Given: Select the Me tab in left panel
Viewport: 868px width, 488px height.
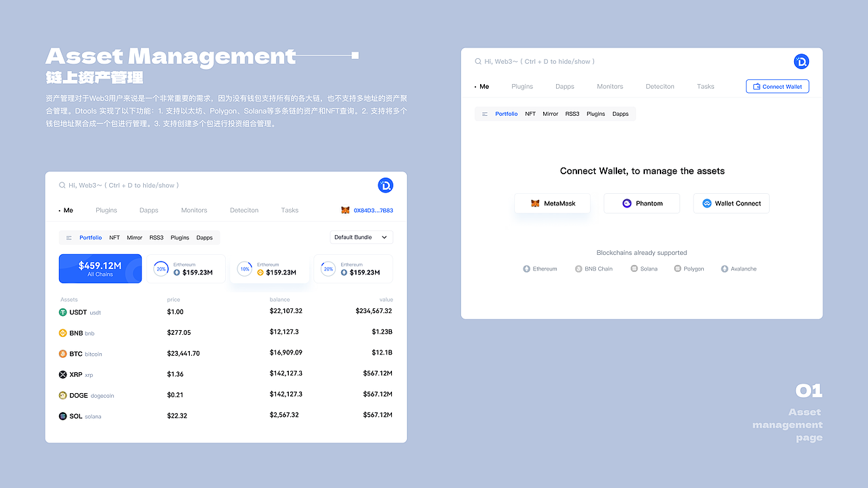Looking at the screenshot, I should pyautogui.click(x=66, y=210).
